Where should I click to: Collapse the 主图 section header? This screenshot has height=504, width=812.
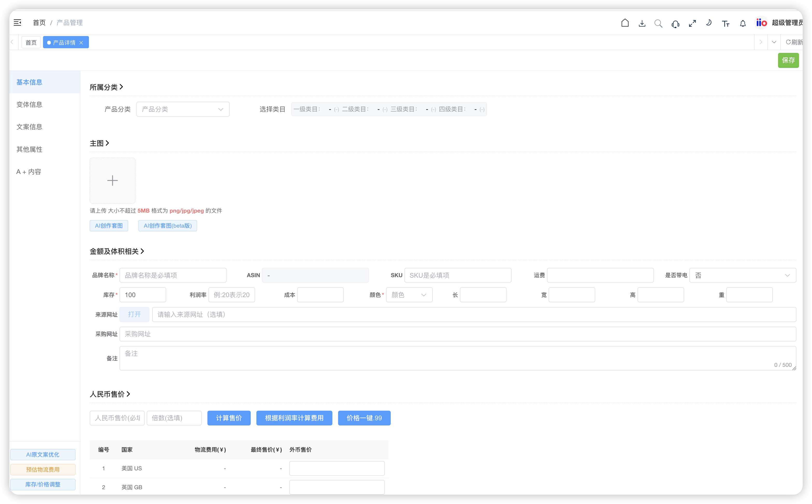tap(99, 143)
